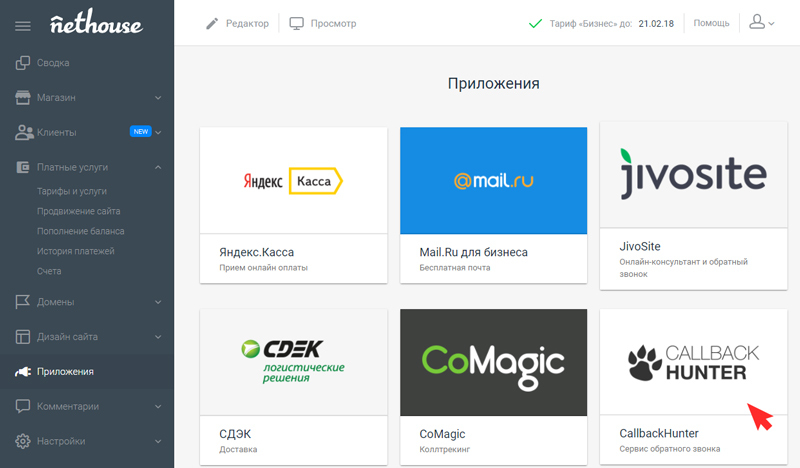Expand the Магазин menu chevron
Screen dimensions: 800x468
coord(158,97)
